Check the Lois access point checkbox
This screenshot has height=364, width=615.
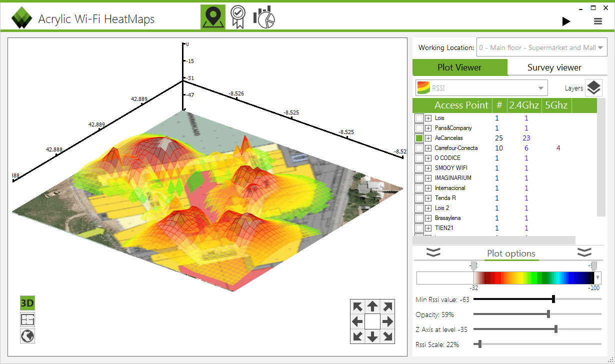419,118
